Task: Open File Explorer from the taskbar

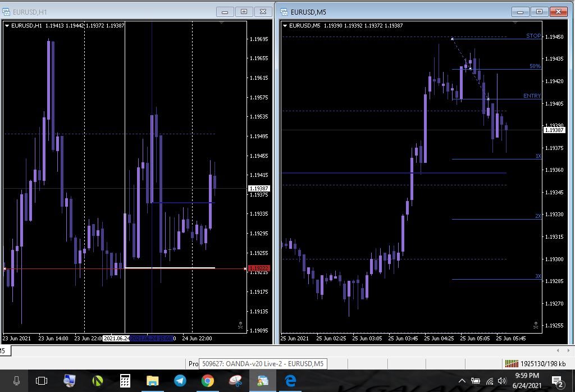Action: (152, 381)
